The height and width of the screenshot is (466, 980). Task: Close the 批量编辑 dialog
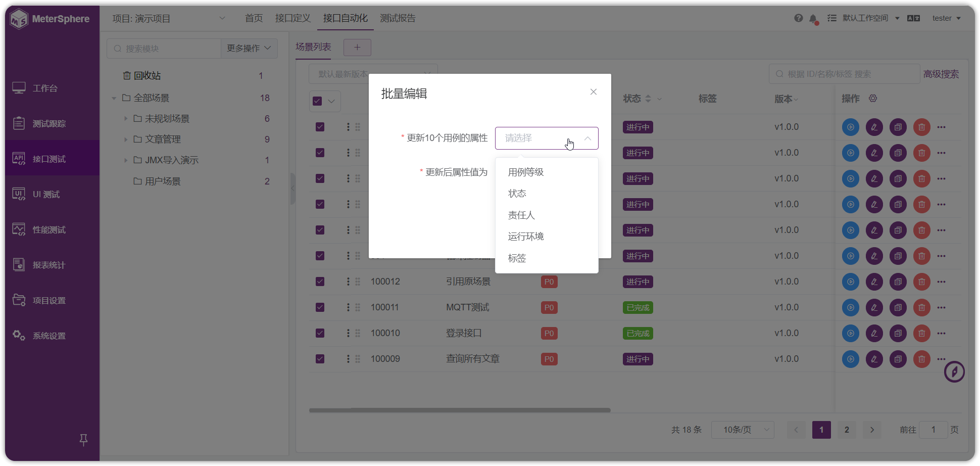pyautogui.click(x=594, y=92)
